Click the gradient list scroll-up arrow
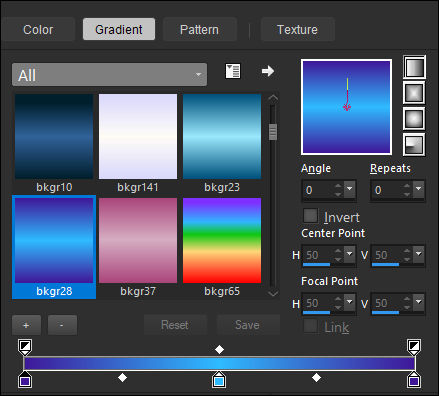The image size is (439, 396). coord(273,98)
